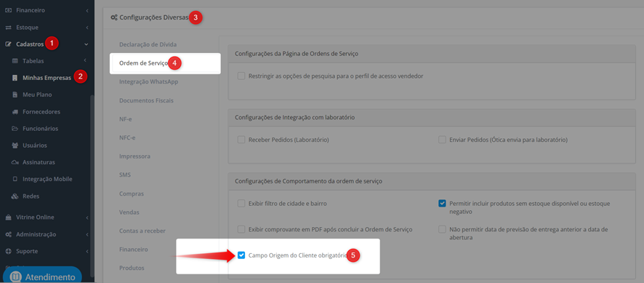Screen dimensions: 644x283
Task: Uncheck Campo Origem do Cliente obrigatório
Action: pos(241,255)
